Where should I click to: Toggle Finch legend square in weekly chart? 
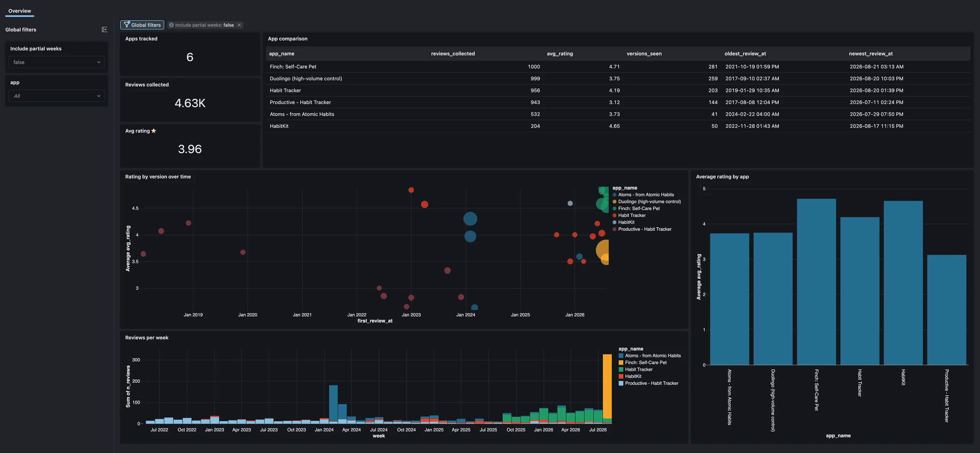pyautogui.click(x=621, y=363)
